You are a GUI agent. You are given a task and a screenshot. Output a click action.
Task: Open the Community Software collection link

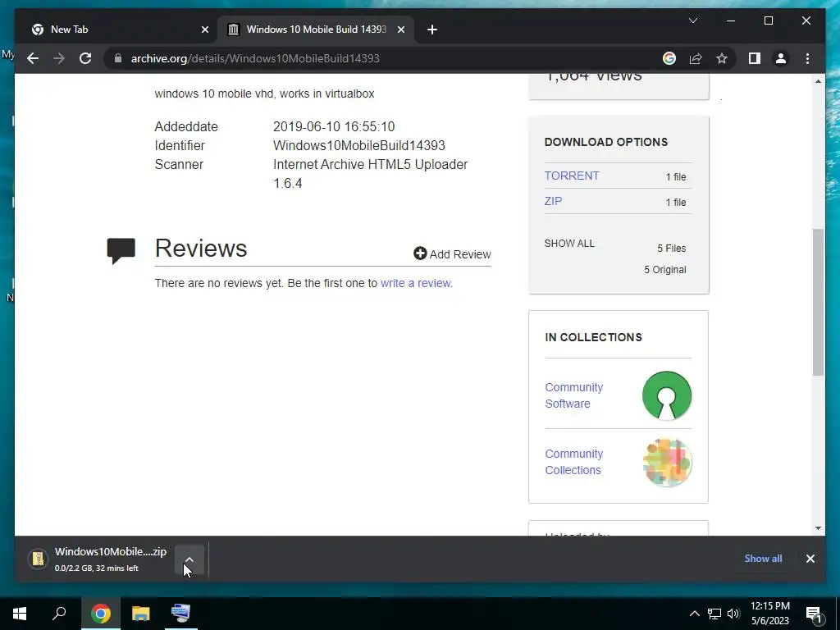click(573, 395)
